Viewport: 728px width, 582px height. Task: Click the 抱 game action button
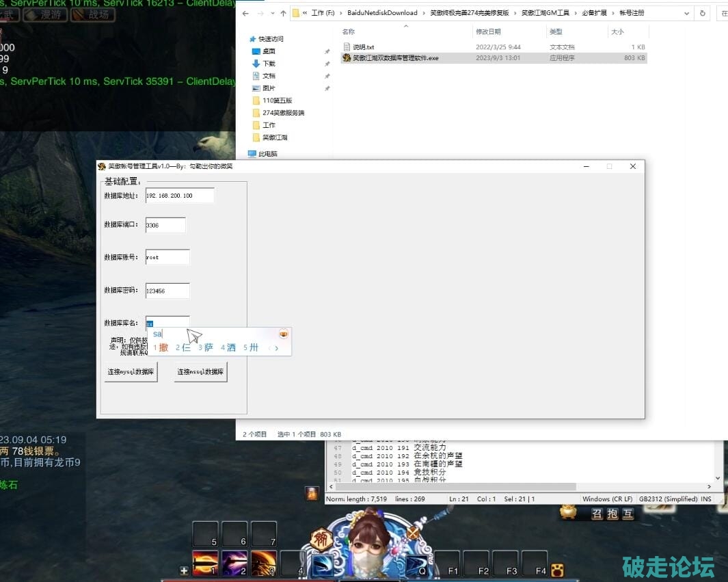click(612, 514)
